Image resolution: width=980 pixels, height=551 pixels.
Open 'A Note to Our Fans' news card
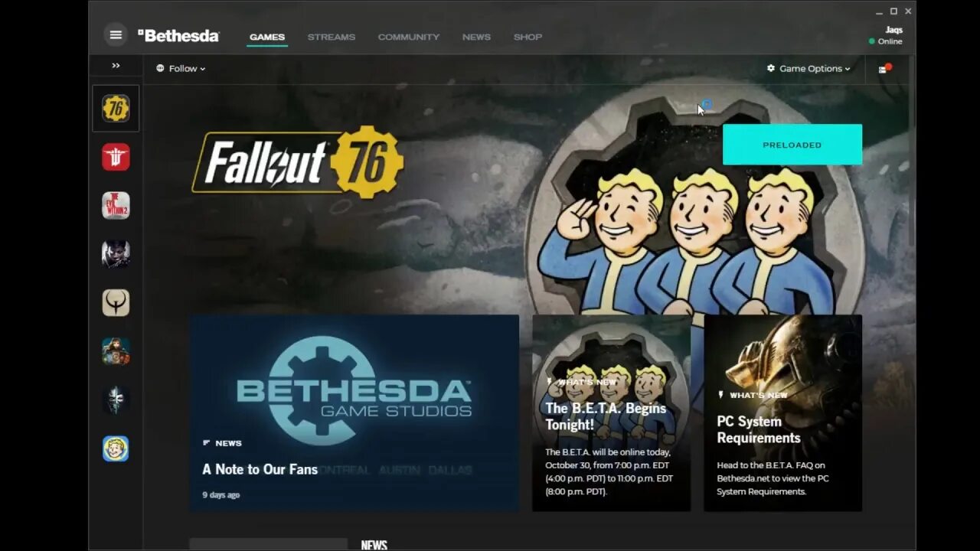(354, 413)
